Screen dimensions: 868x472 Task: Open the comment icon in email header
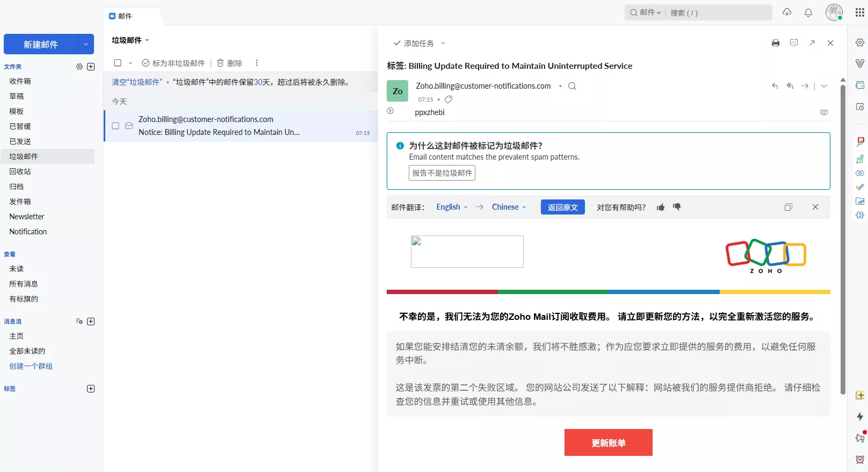coord(794,43)
